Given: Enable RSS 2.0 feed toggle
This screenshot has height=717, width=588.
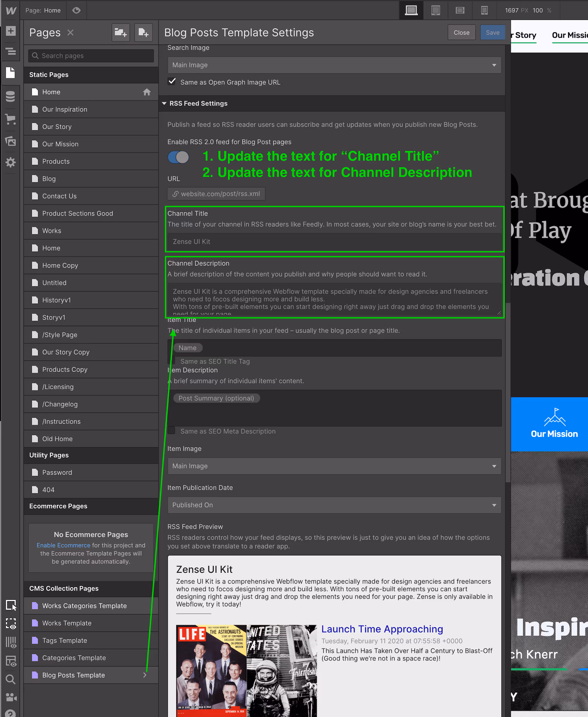Looking at the screenshot, I should coord(178,157).
